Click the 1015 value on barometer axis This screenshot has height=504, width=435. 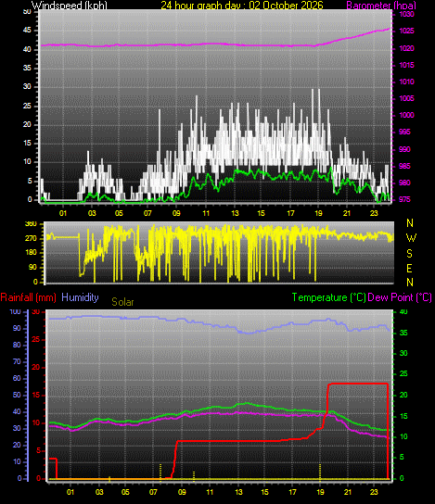click(x=406, y=65)
